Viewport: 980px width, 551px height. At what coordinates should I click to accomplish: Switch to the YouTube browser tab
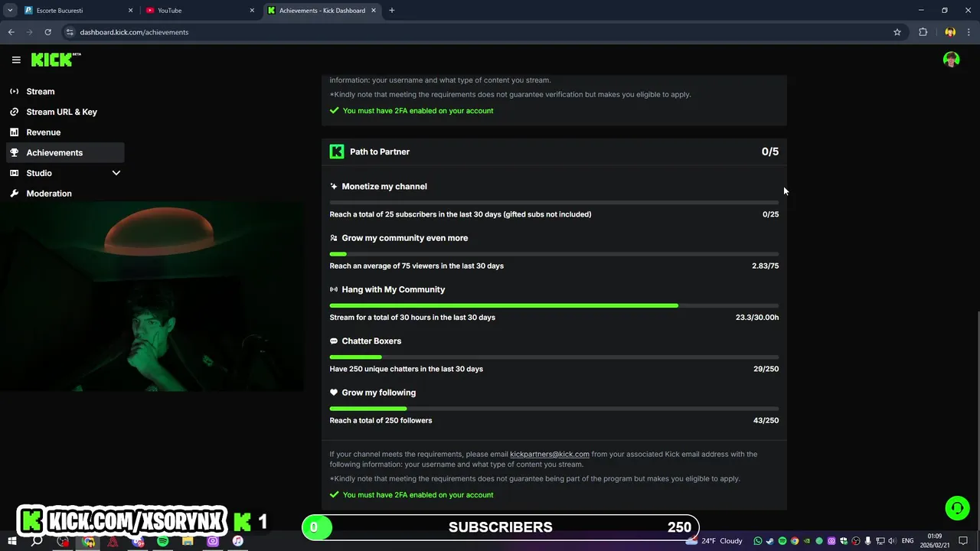pyautogui.click(x=199, y=11)
